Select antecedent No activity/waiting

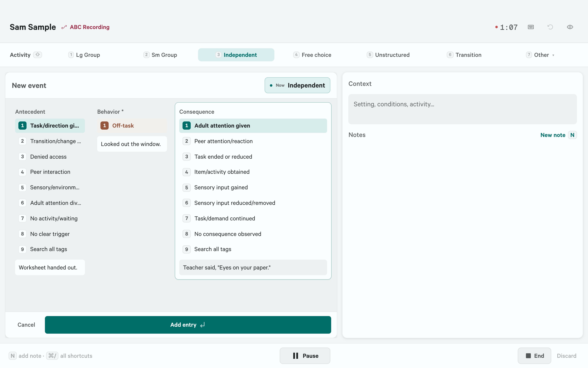(x=50, y=218)
